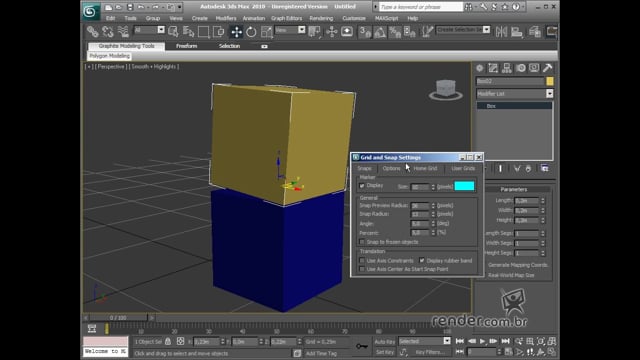The width and height of the screenshot is (640, 360).
Task: Open the Motion command panel tab
Action: coord(520,68)
